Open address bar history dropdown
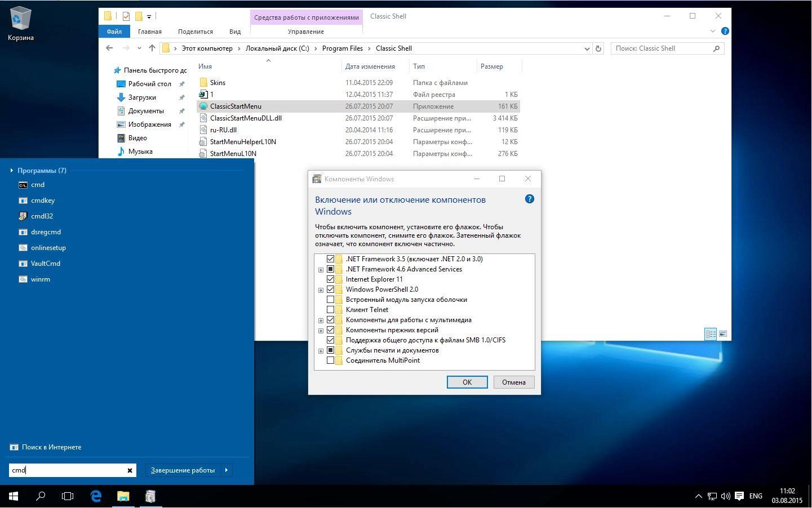The width and height of the screenshot is (812, 508). coord(587,48)
